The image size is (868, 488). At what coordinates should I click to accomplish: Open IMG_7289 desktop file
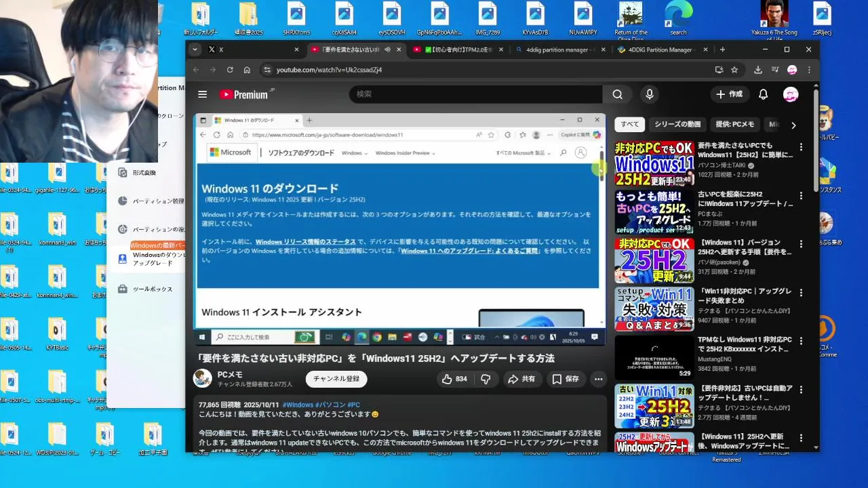point(488,18)
